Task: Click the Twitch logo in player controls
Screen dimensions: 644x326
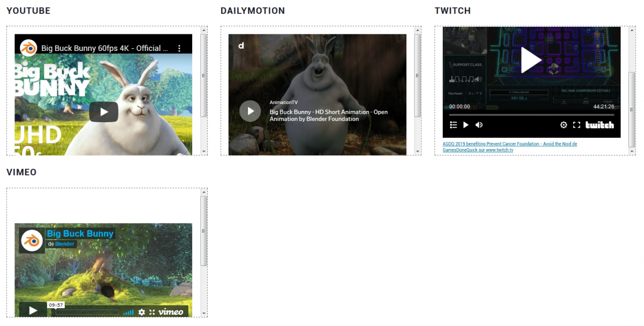Action: click(x=599, y=125)
